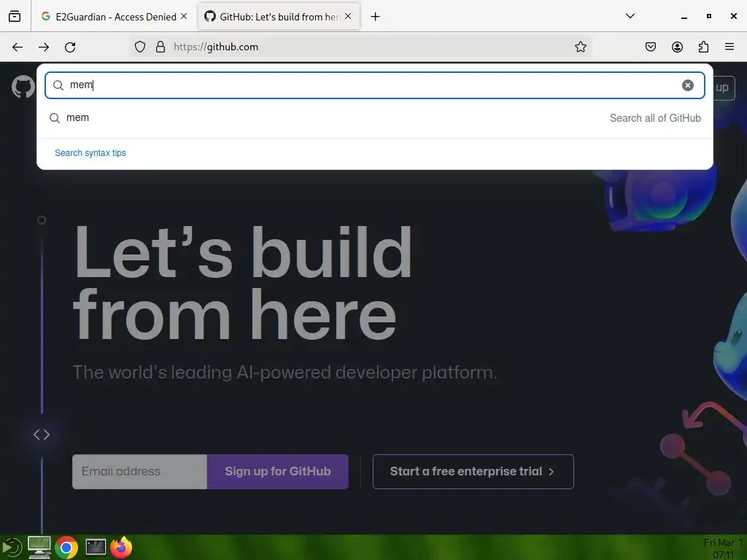
Task: Open the tracking protection shield icon
Action: (x=139, y=47)
